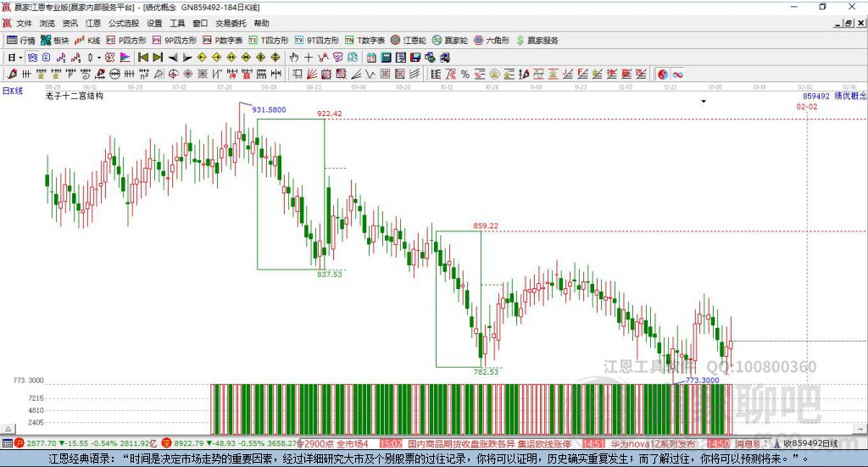This screenshot has width=868, height=467.
Task: Select the crosshair cursor tool
Action: pos(309,58)
